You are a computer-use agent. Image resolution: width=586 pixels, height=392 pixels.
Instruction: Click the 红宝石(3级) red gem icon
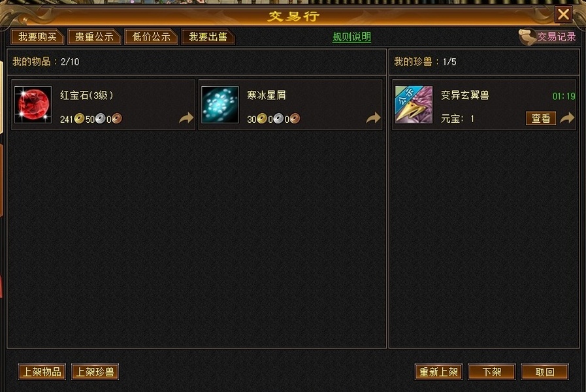[x=33, y=105]
